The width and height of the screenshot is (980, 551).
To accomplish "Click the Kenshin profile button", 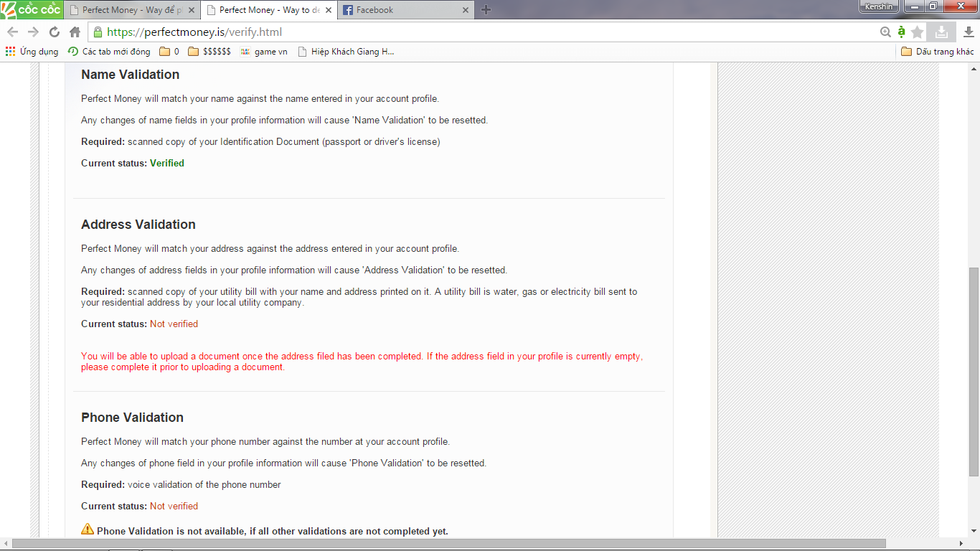I will click(x=879, y=6).
